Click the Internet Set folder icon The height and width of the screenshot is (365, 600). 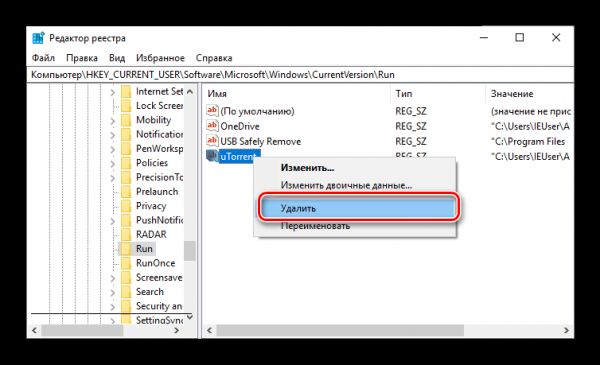point(126,91)
